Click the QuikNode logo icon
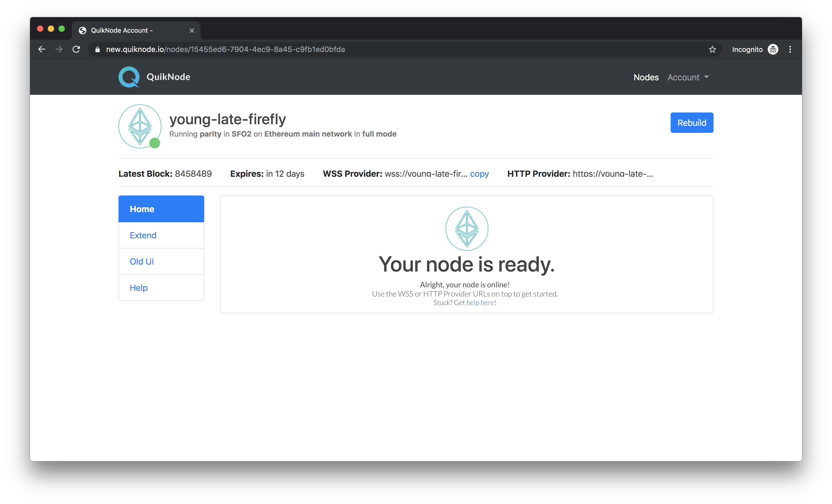Image resolution: width=832 pixels, height=504 pixels. click(x=129, y=77)
